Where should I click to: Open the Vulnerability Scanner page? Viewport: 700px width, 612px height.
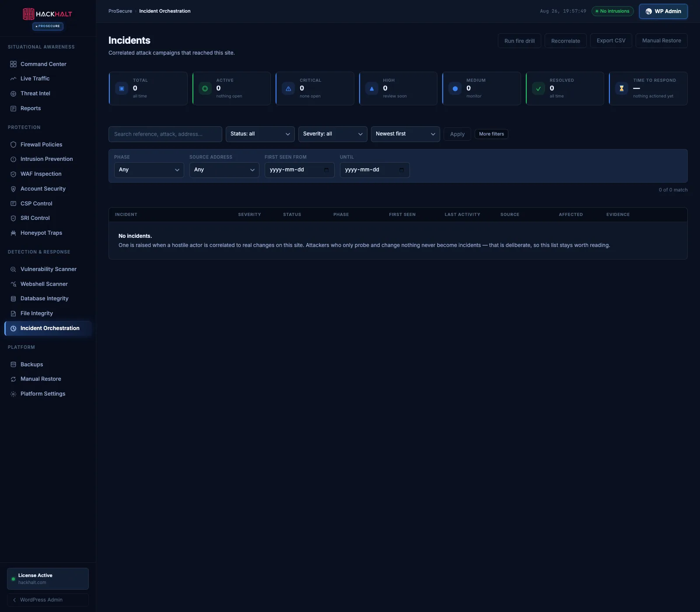[48, 269]
